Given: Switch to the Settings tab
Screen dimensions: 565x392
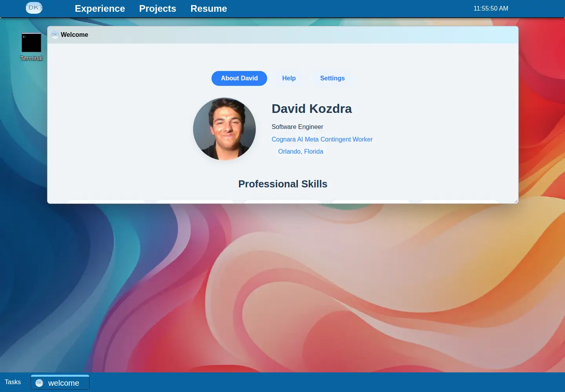Looking at the screenshot, I should click(332, 78).
